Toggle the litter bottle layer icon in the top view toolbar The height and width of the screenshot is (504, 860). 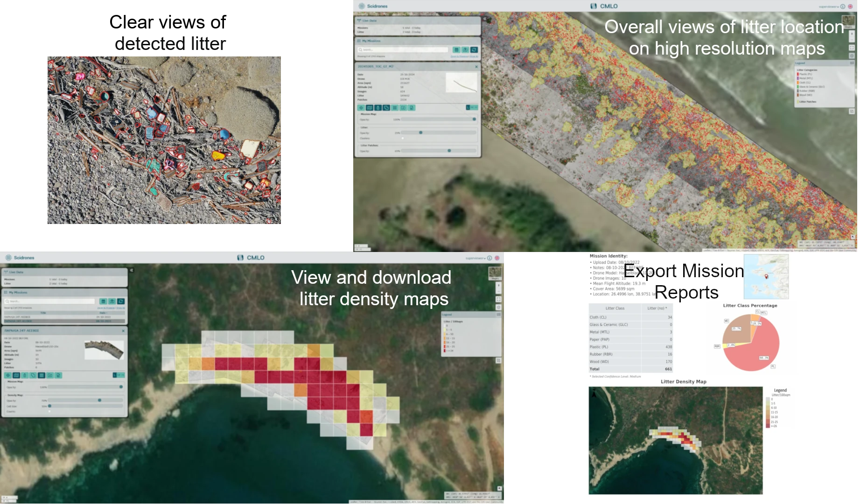(378, 108)
